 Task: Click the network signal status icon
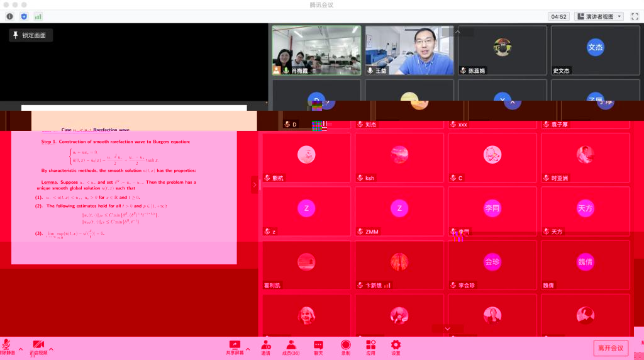pyautogui.click(x=38, y=16)
